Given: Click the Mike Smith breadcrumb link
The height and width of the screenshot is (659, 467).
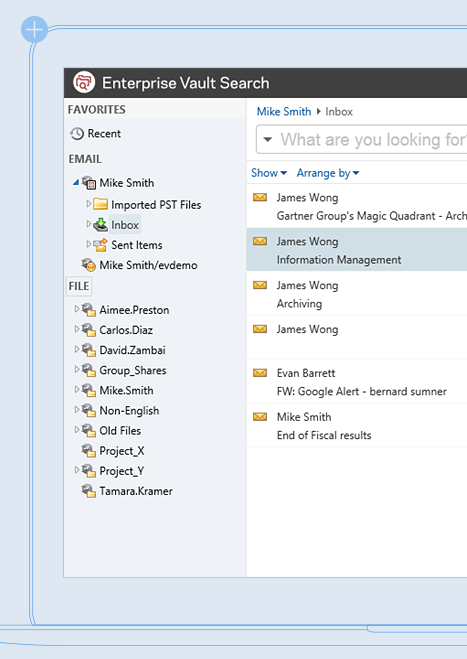Looking at the screenshot, I should click(284, 111).
